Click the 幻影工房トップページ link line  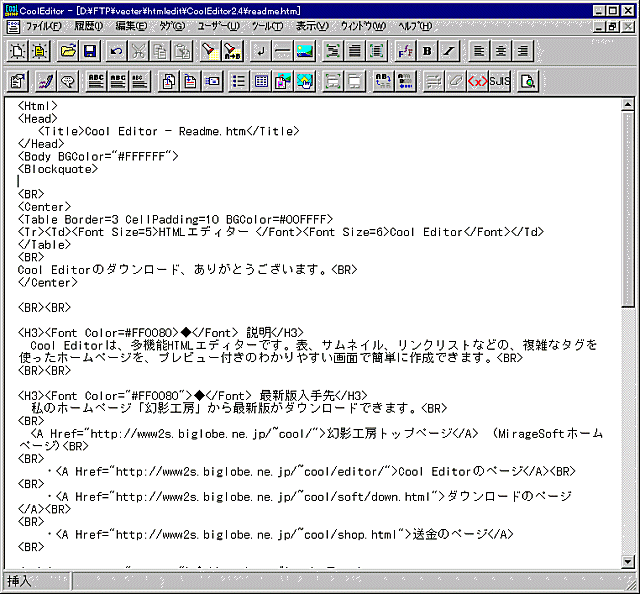tap(316, 434)
